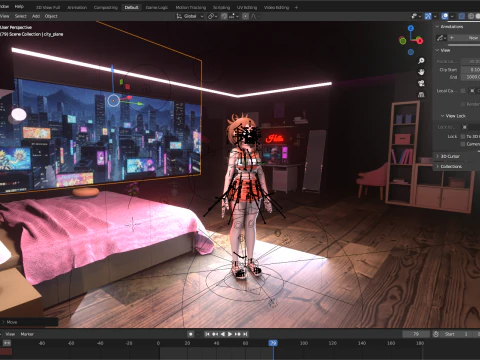This screenshot has height=360, width=480.
Task: Select the Default workspace tab
Action: click(131, 7)
